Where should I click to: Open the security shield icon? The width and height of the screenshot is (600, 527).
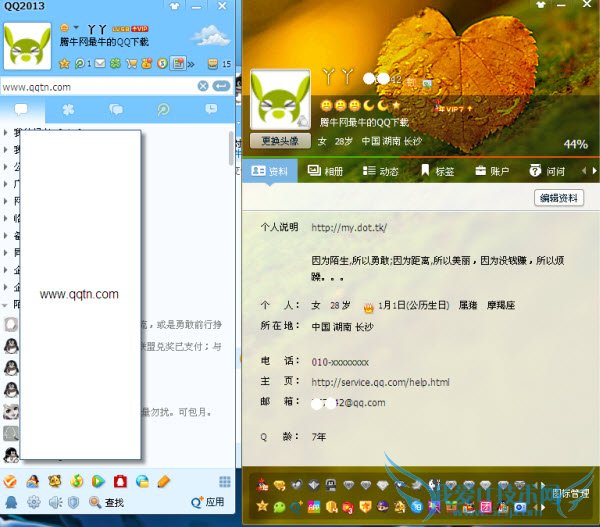pyautogui.click(x=73, y=502)
